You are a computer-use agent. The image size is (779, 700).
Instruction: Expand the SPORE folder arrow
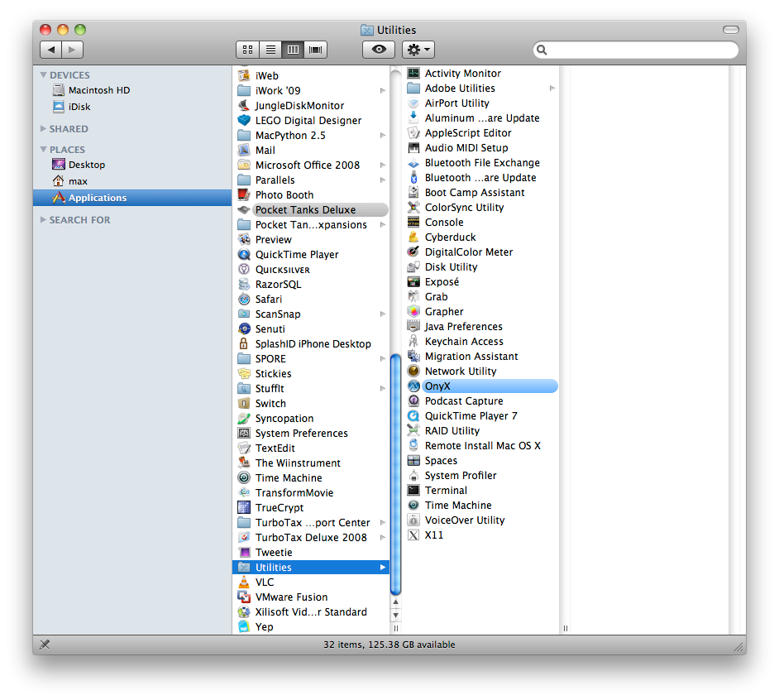[383, 358]
